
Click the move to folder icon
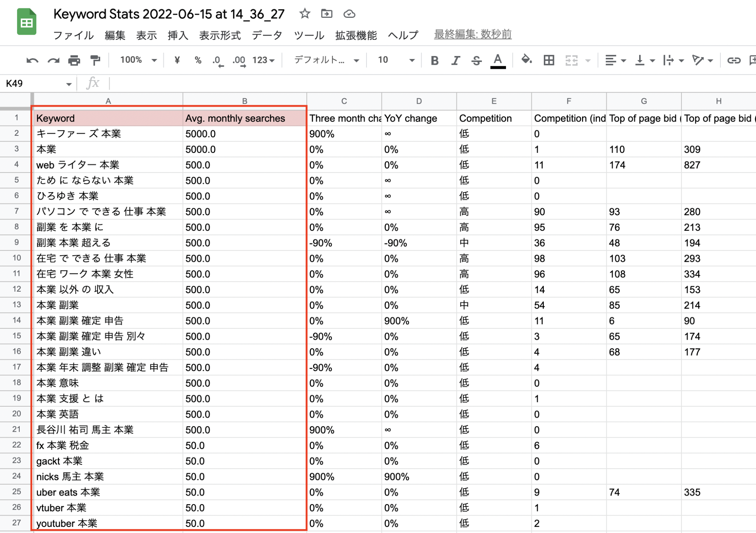tap(326, 14)
